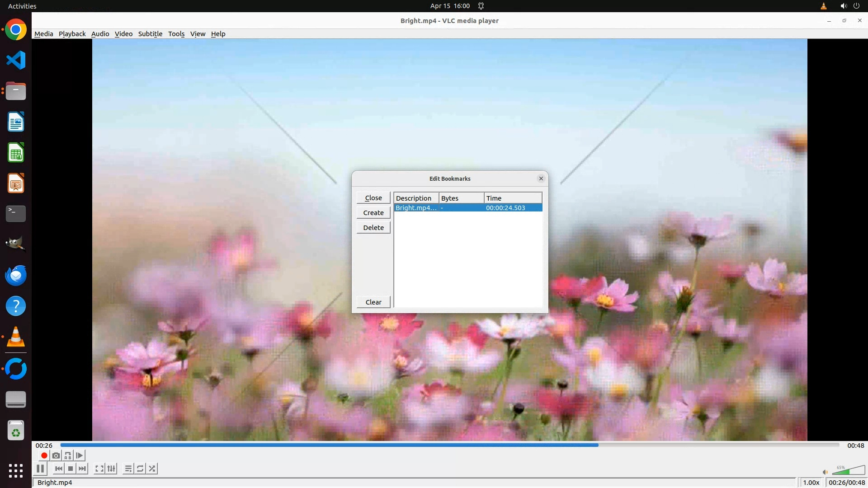Open the Playback menu
Viewport: 868px width, 488px height.
pyautogui.click(x=72, y=34)
